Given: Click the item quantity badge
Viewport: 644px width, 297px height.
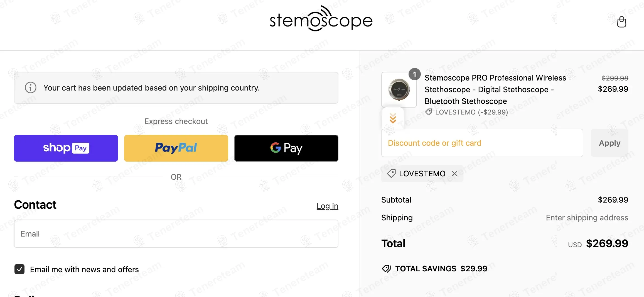Looking at the screenshot, I should [x=414, y=74].
